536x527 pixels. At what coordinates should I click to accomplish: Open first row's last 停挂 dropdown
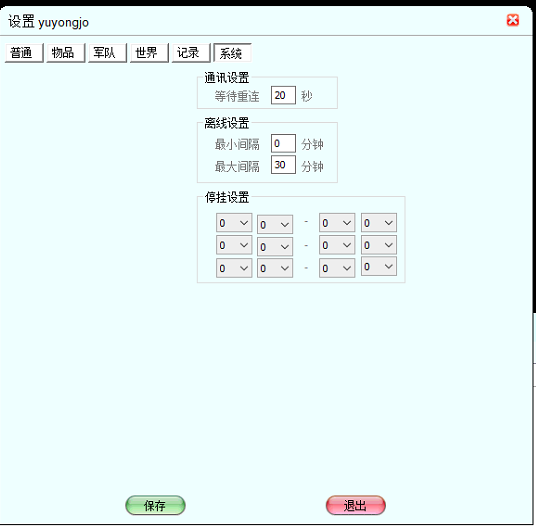tap(379, 223)
